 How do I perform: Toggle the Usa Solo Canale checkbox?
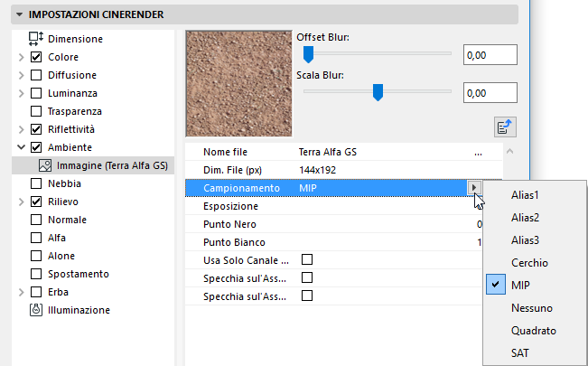pos(307,260)
